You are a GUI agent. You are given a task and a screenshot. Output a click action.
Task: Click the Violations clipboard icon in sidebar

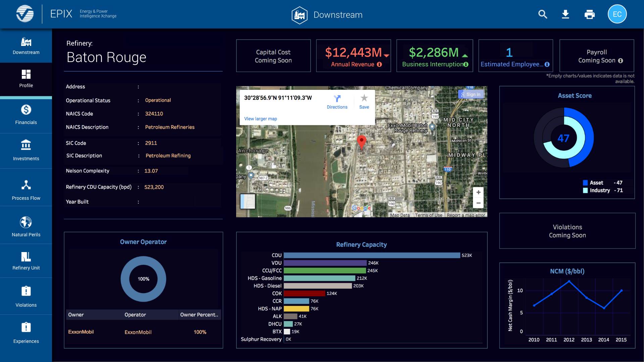[x=26, y=291]
